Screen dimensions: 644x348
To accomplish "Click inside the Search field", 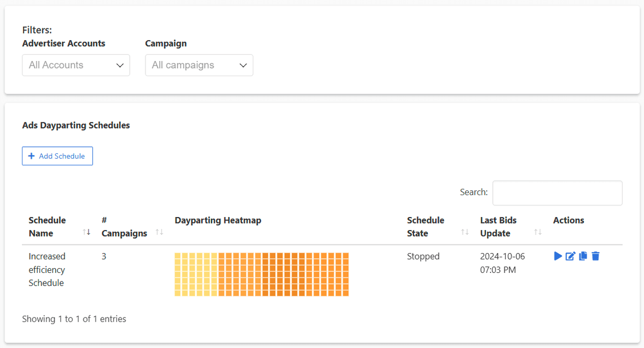I will (557, 192).
